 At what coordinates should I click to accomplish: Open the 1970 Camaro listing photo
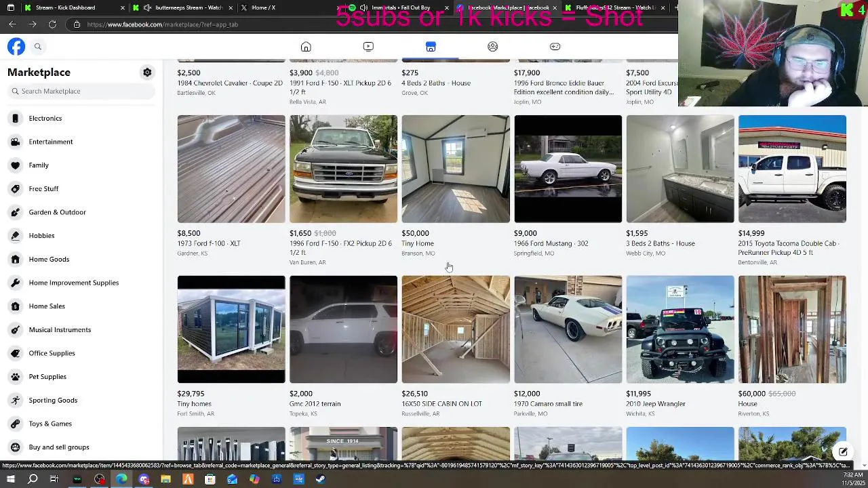[568, 329]
